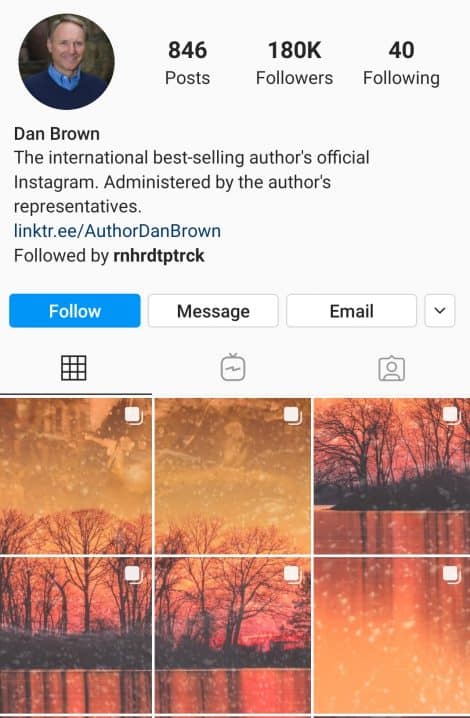Screen dimensions: 470x718
Task: Tap carousel icon on second-row right post
Action: 451,575
